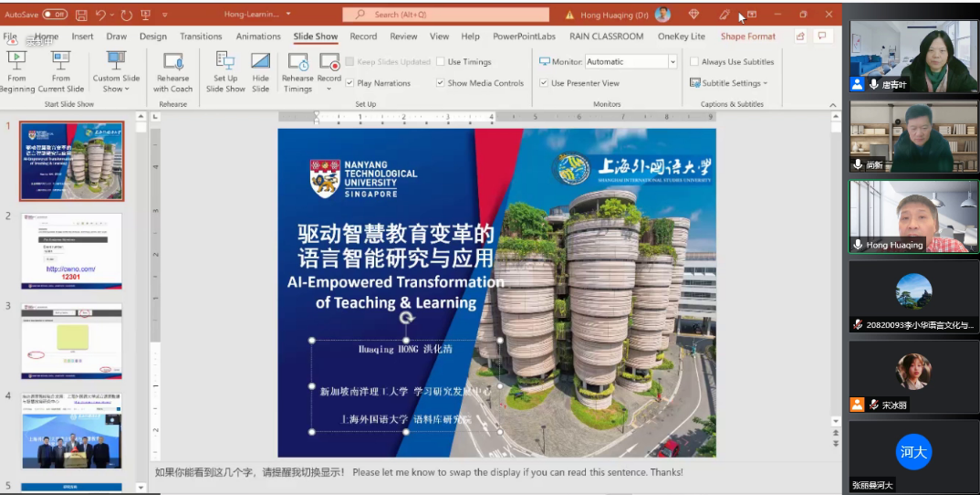Switch to the Transitions tab
The image size is (980, 495).
201,37
